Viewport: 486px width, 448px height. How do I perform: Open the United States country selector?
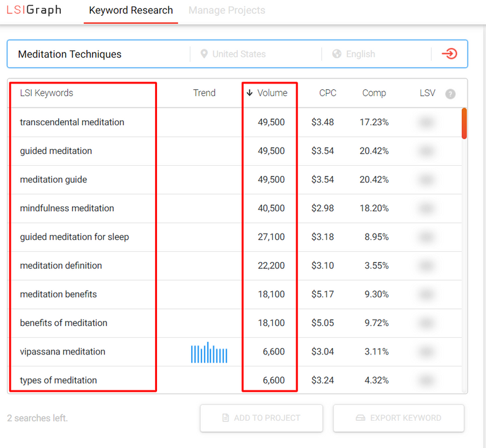pos(239,54)
